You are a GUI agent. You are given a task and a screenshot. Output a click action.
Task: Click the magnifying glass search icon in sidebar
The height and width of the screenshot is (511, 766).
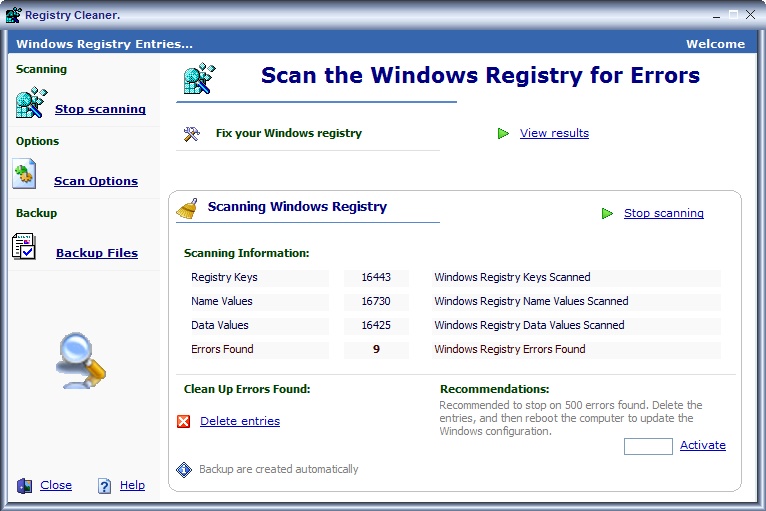pyautogui.click(x=81, y=361)
